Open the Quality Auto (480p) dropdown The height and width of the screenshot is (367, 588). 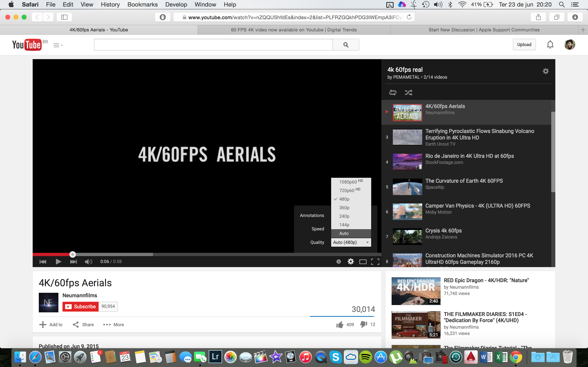tap(351, 242)
